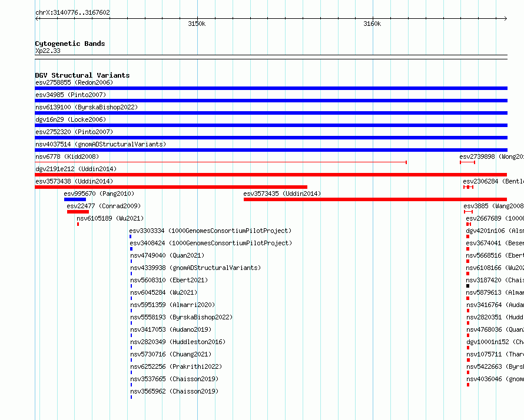Click nsv3417053 (Audano2019) label

click(x=171, y=329)
